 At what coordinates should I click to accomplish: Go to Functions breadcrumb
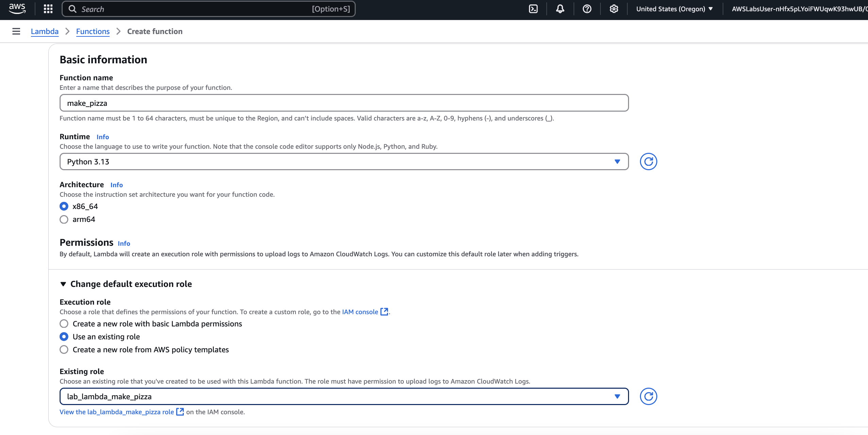click(x=93, y=31)
